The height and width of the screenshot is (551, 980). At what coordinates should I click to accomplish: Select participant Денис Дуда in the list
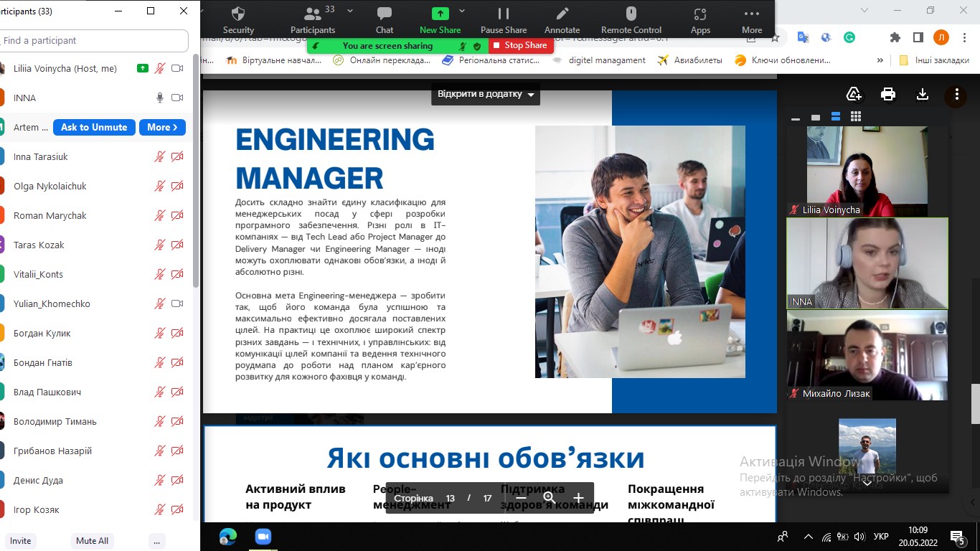[96, 480]
